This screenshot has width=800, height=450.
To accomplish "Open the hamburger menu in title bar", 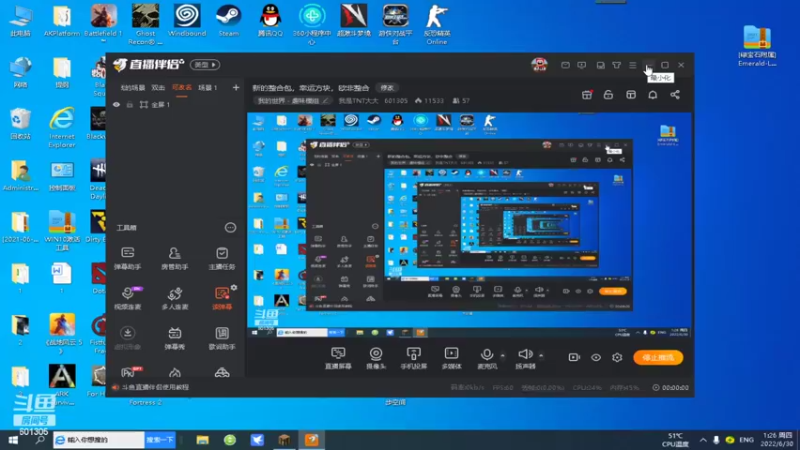I will 633,65.
